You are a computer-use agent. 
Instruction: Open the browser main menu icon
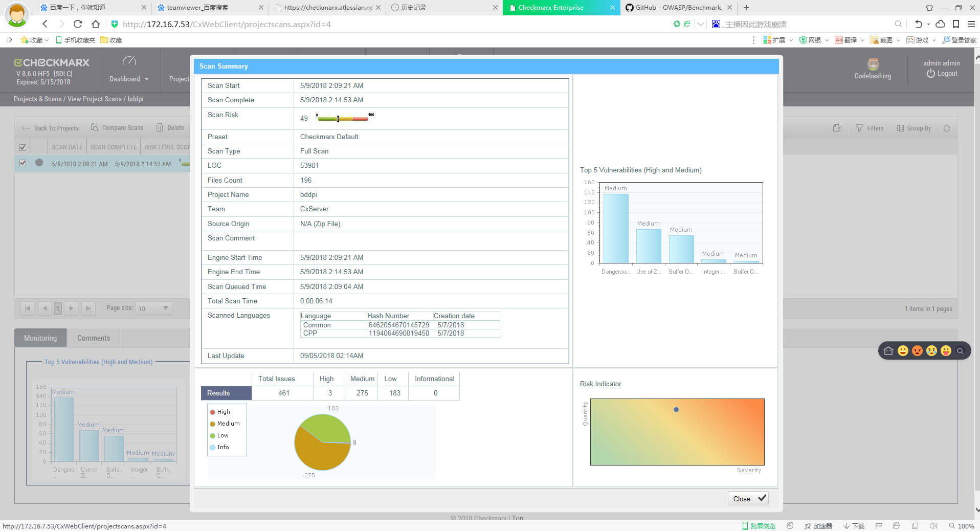click(x=971, y=24)
